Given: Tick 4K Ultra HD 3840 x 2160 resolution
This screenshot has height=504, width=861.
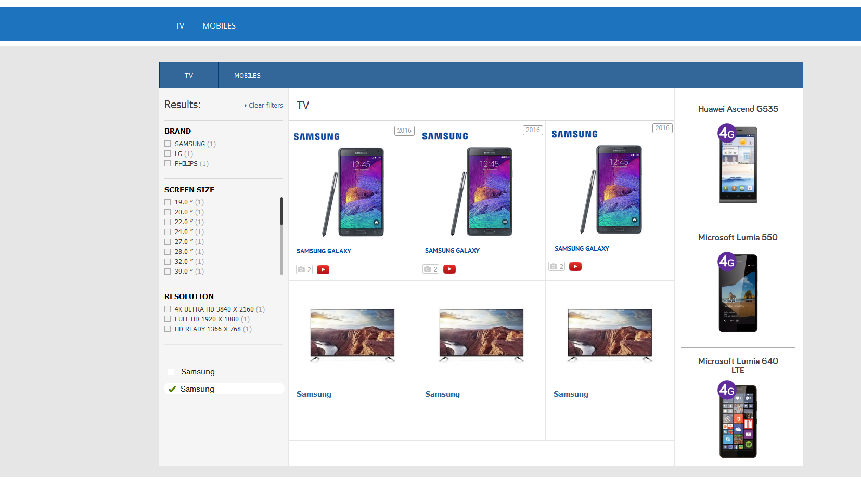Looking at the screenshot, I should (168, 309).
